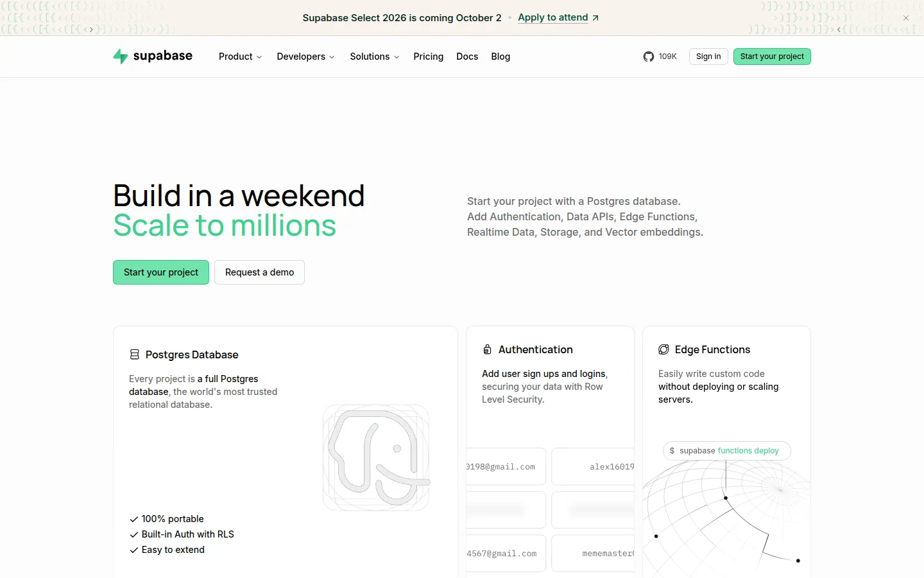
Task: Click the checkmark beside Built-in Auth with RLS
Action: [134, 534]
